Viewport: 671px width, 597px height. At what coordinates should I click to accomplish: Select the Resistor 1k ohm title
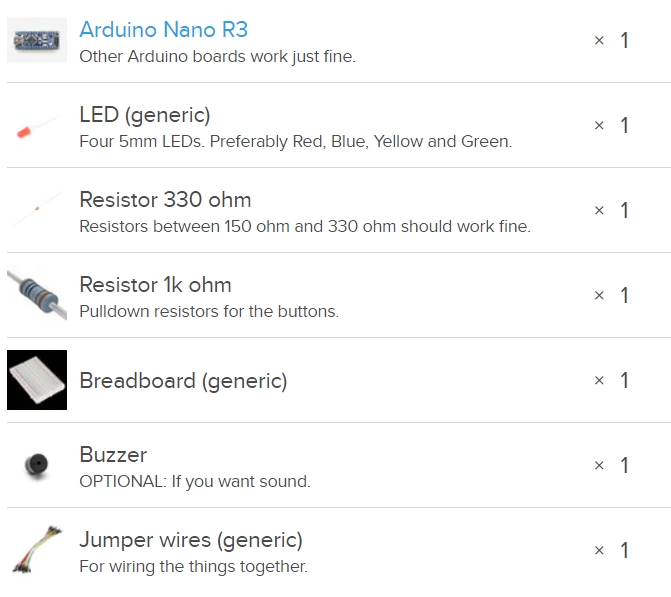pyautogui.click(x=155, y=284)
